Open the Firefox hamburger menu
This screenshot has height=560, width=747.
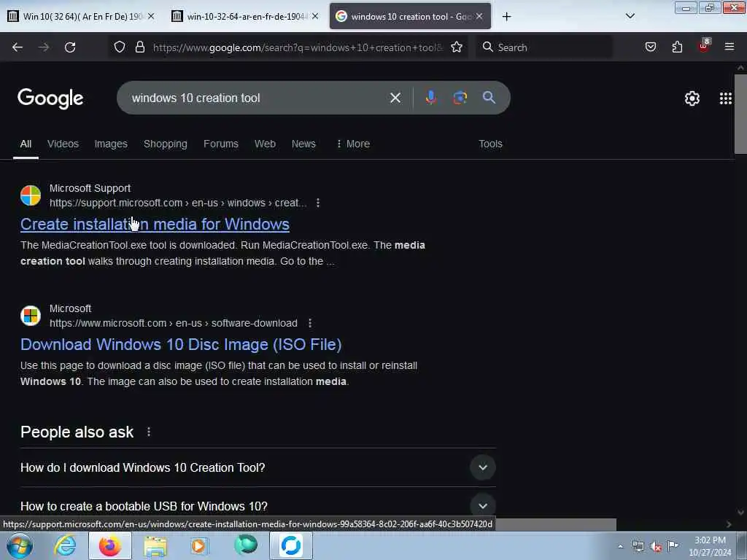point(729,47)
